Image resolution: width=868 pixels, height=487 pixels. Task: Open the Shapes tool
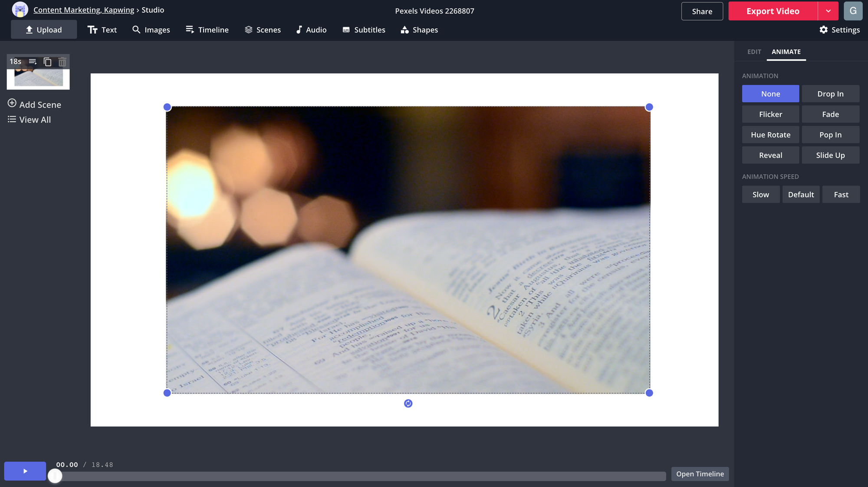pos(419,30)
